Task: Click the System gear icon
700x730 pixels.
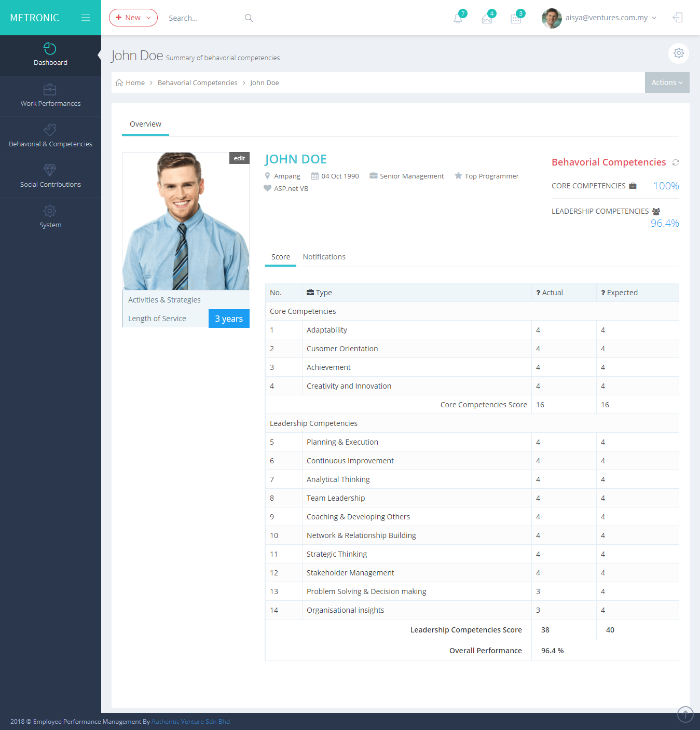Action: pyautogui.click(x=50, y=211)
